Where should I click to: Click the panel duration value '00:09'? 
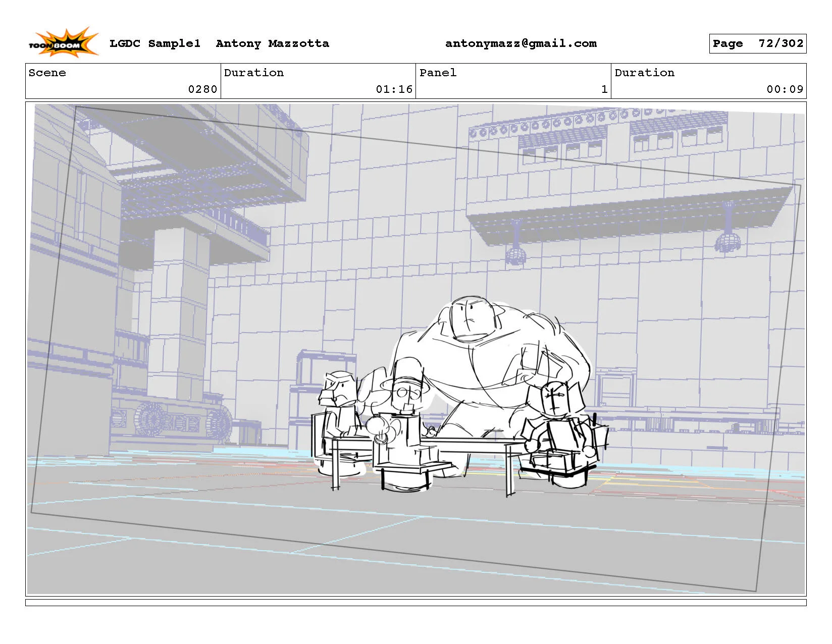785,89
